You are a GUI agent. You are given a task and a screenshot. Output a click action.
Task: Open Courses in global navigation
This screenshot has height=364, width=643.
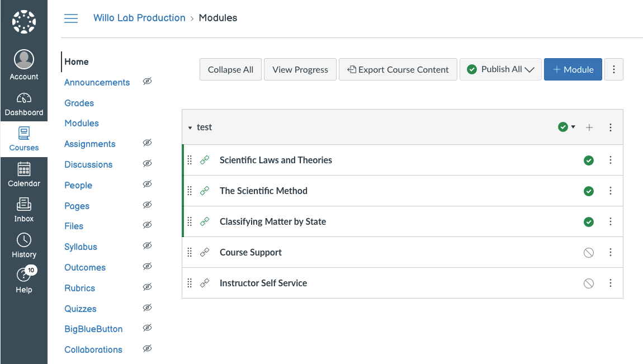click(24, 139)
